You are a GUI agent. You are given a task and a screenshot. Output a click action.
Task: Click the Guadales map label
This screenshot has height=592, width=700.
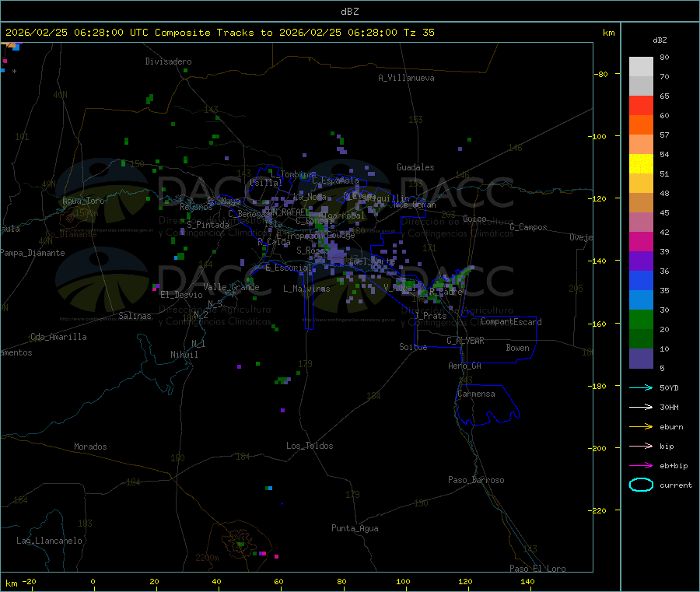415,167
